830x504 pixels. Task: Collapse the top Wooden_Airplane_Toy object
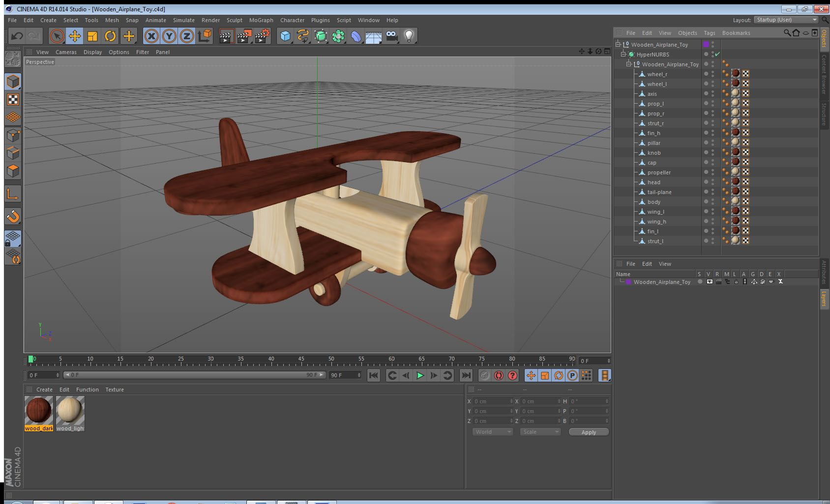click(x=618, y=44)
